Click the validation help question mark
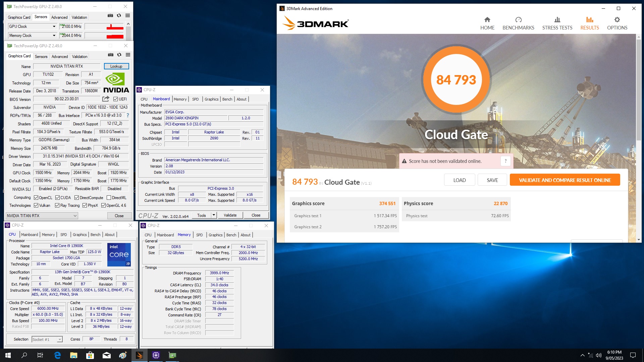This screenshot has width=644, height=362. pyautogui.click(x=505, y=161)
